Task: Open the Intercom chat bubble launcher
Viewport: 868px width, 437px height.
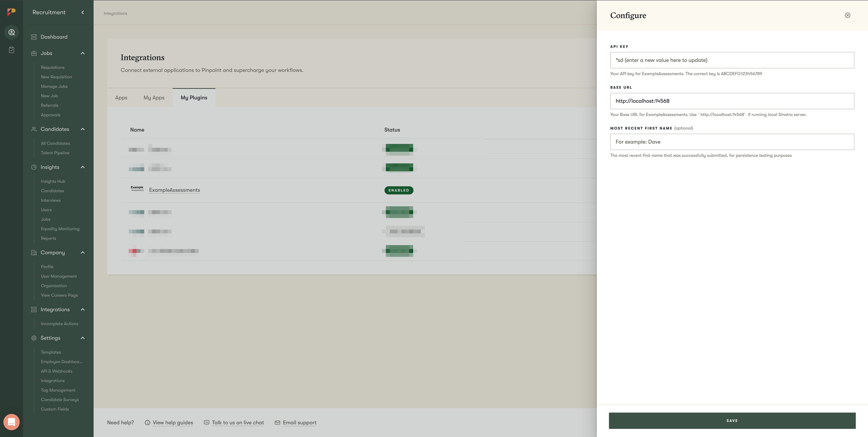Action: pos(12,422)
